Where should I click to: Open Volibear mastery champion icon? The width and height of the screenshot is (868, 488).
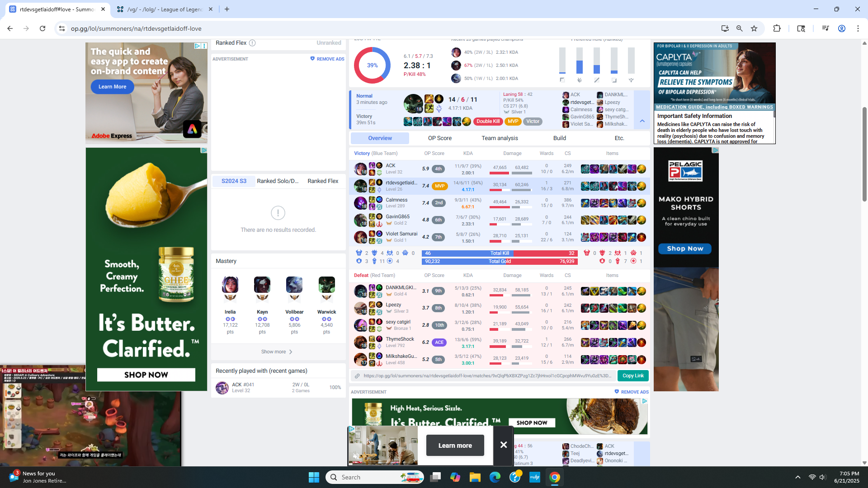(x=294, y=285)
